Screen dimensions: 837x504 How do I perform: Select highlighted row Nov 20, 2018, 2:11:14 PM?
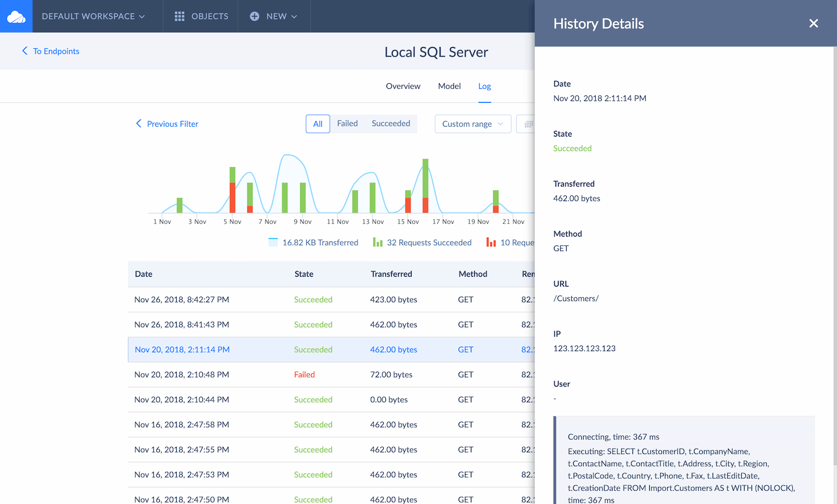click(x=331, y=349)
